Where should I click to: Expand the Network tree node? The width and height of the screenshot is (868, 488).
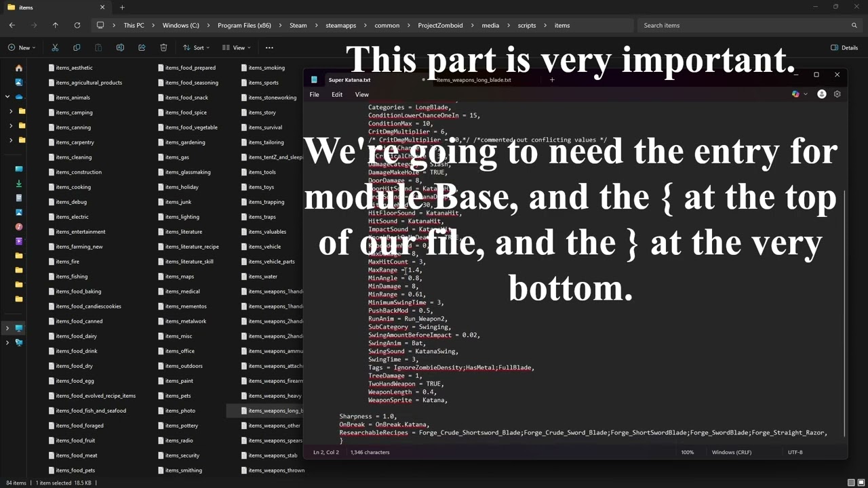(x=7, y=342)
